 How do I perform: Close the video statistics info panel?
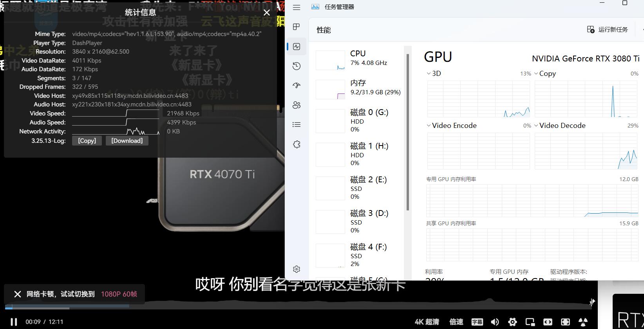click(x=267, y=13)
